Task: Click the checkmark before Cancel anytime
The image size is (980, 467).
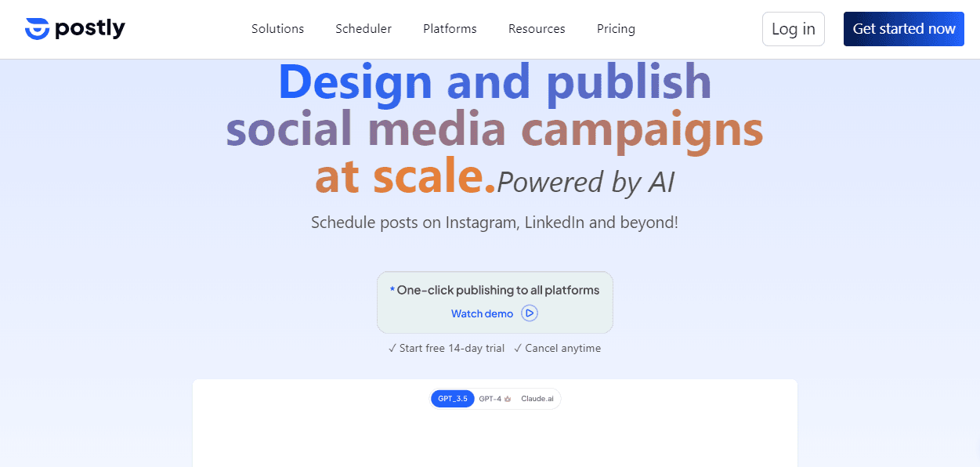Action: pyautogui.click(x=518, y=349)
